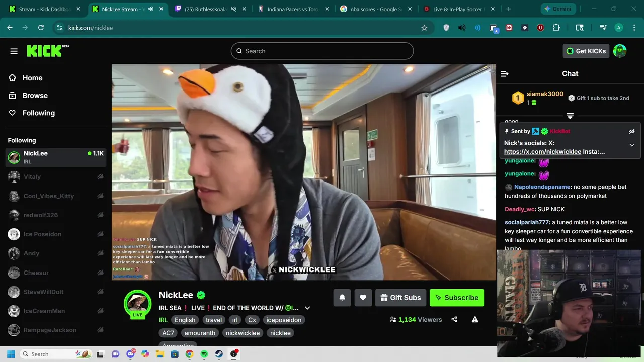Select the iceposeidon tag
Screen dimensions: 644x362
coord(284,320)
